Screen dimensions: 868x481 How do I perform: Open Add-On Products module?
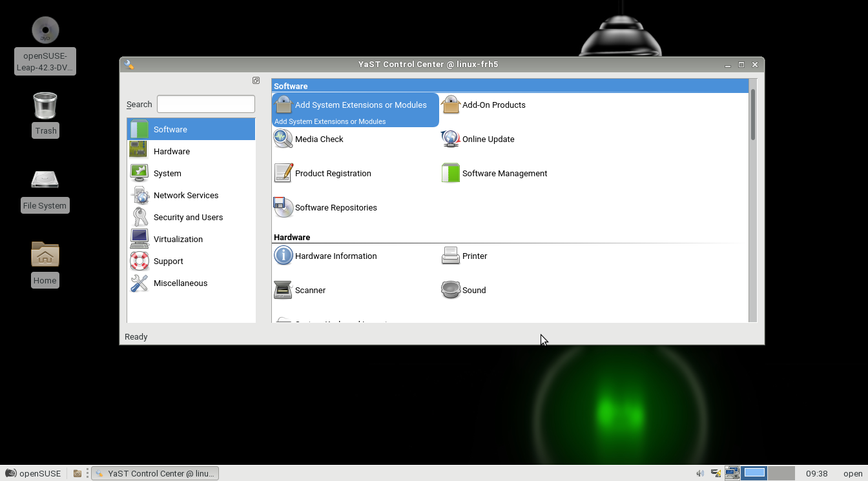[x=451, y=105]
